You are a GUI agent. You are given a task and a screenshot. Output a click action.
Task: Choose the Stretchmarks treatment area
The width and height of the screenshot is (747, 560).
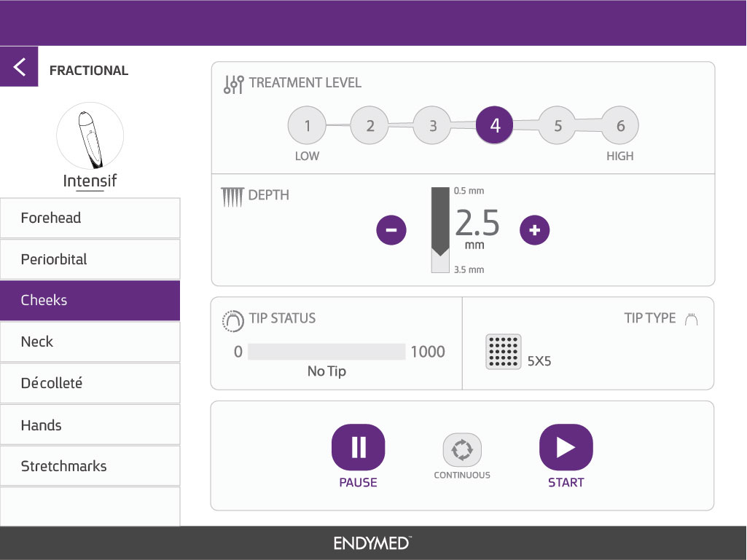pos(90,466)
